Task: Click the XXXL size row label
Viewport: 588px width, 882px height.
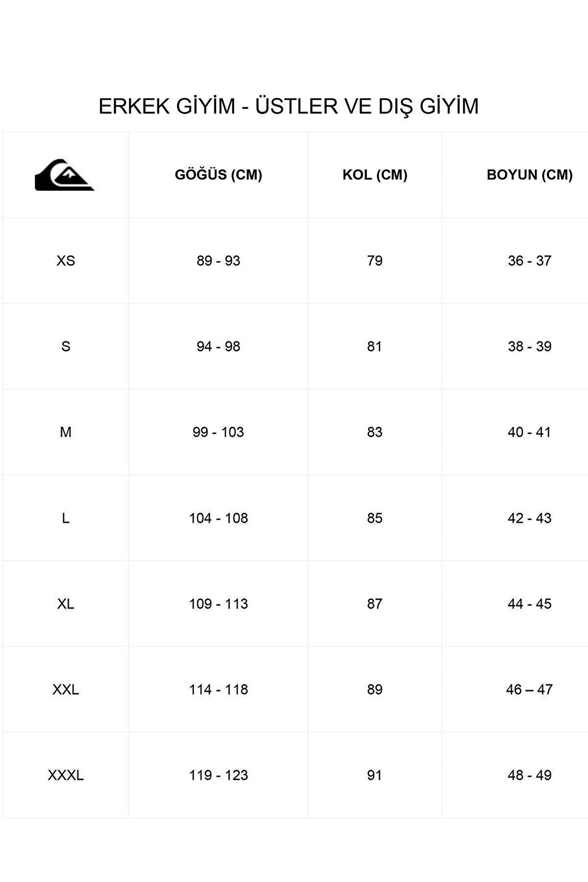Action: click(x=66, y=775)
